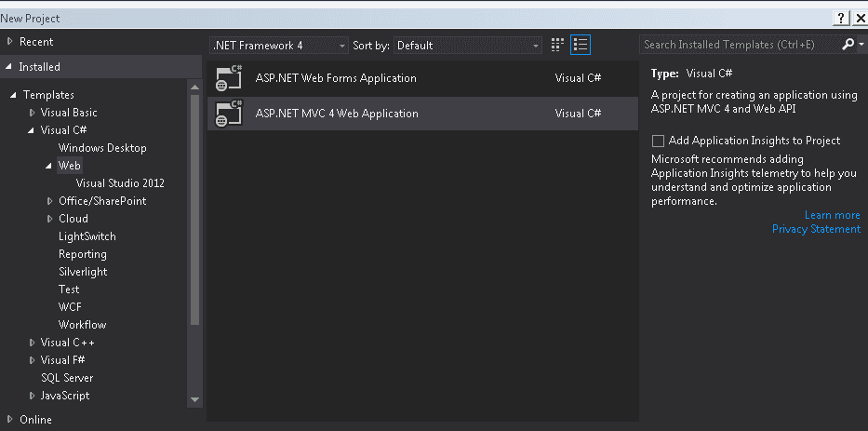
Task: Switch to medium icons list view
Action: 581,45
